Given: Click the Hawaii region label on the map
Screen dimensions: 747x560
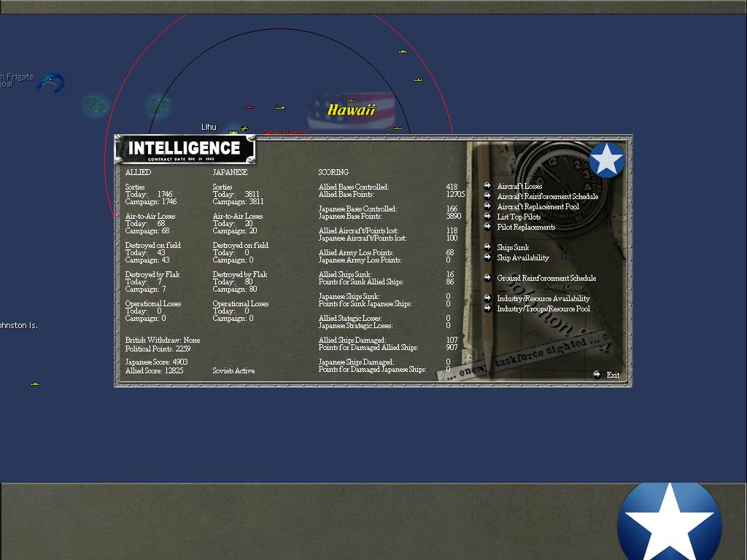Looking at the screenshot, I should coord(352,110).
